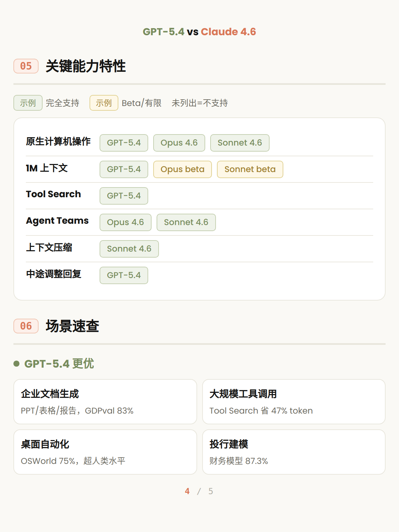
Task: Choose Opus 4.6 tag in Agent Teams row
Action: [x=125, y=222]
